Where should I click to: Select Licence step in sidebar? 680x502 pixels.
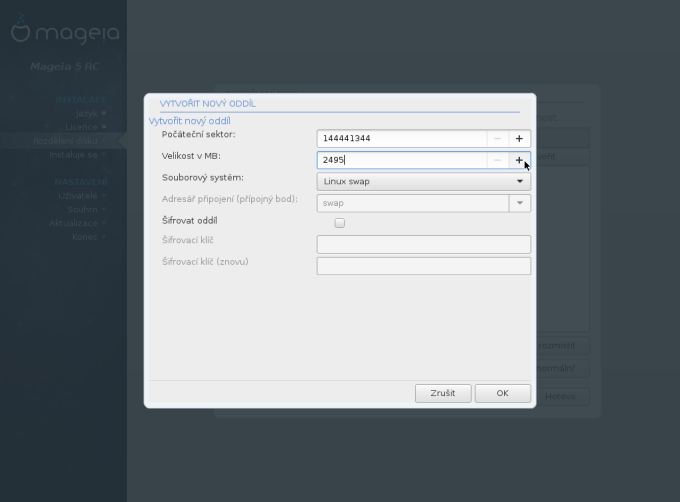coord(82,127)
